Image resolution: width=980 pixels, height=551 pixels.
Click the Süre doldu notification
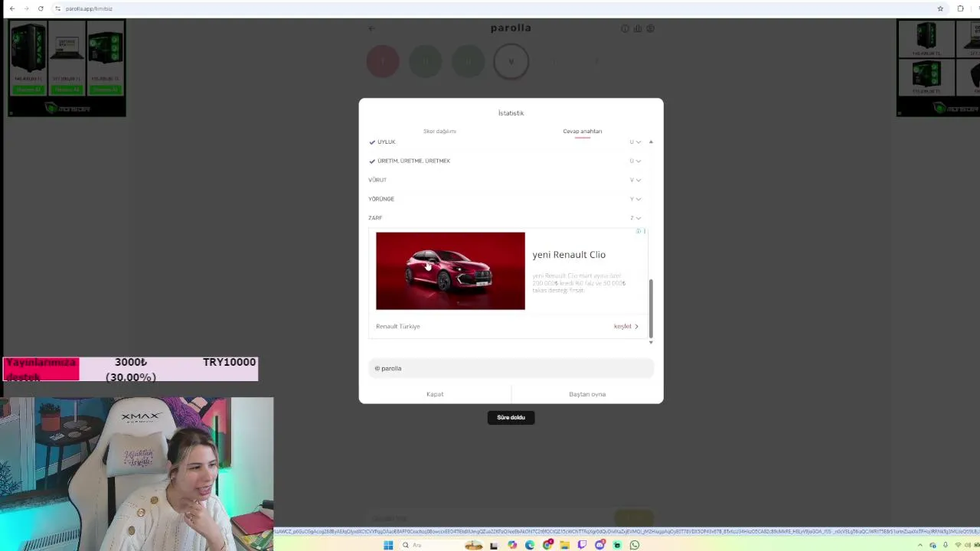tap(511, 417)
